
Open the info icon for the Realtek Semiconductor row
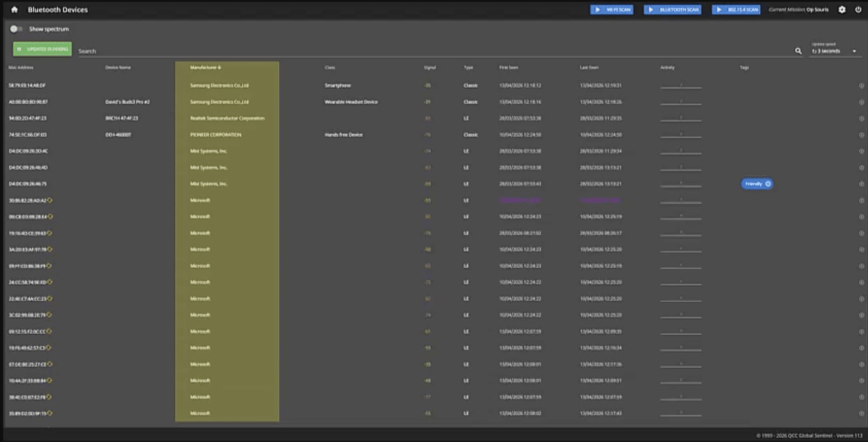[x=861, y=119]
